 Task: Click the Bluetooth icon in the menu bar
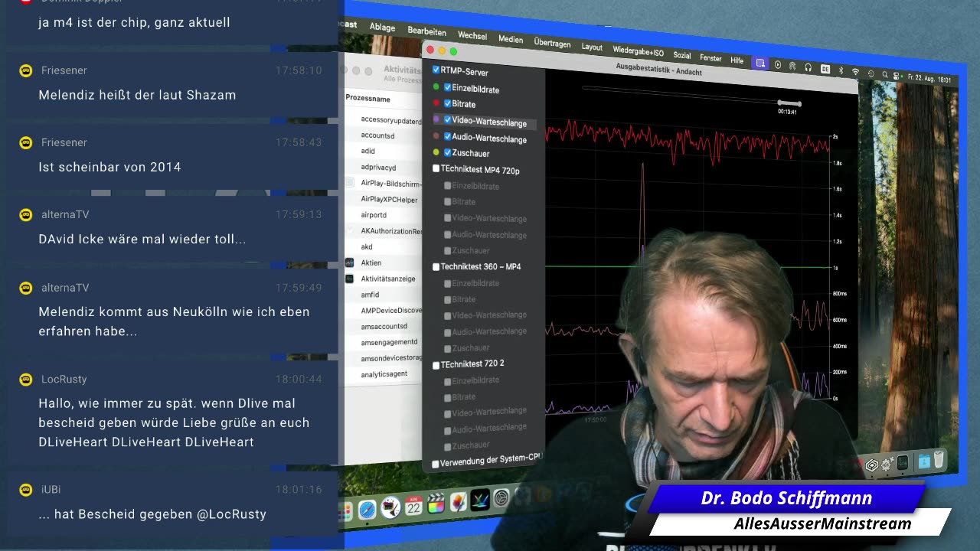click(840, 70)
